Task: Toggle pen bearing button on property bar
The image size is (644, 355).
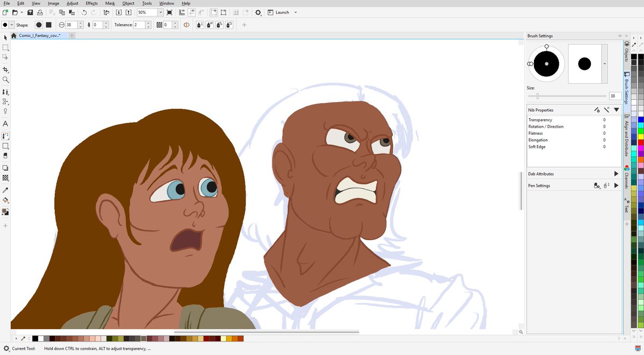Action: click(230, 25)
